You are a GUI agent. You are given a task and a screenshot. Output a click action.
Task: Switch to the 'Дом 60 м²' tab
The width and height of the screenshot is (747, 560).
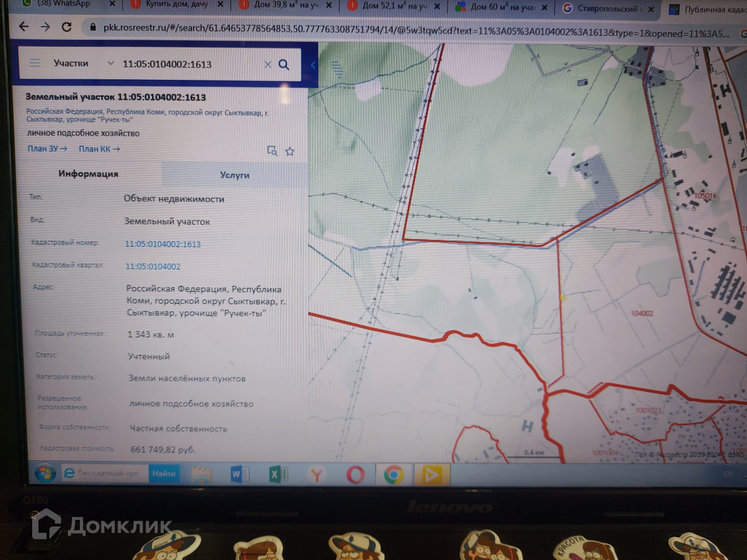[x=501, y=7]
